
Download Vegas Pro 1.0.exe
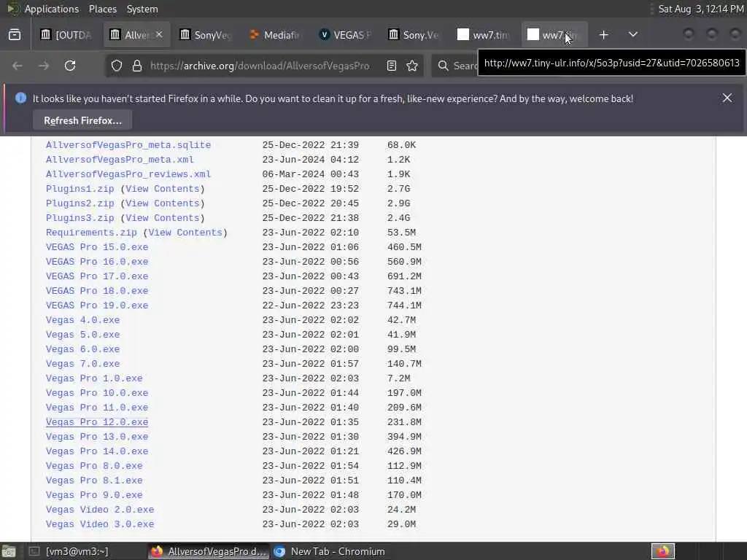tap(94, 378)
